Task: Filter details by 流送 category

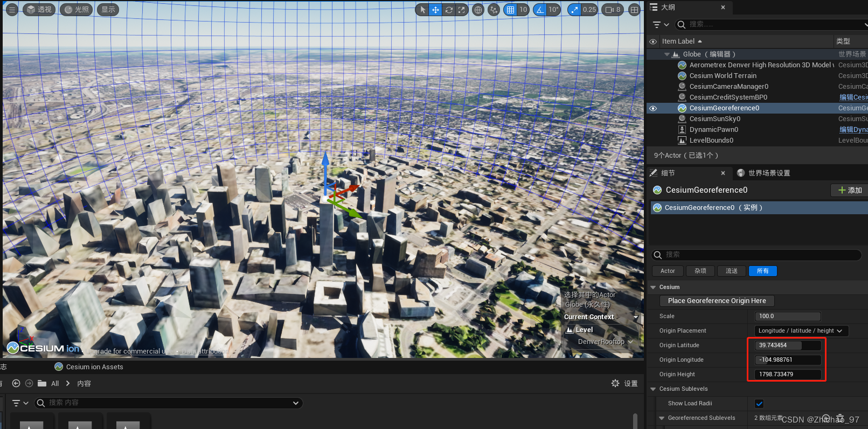Action: point(732,271)
